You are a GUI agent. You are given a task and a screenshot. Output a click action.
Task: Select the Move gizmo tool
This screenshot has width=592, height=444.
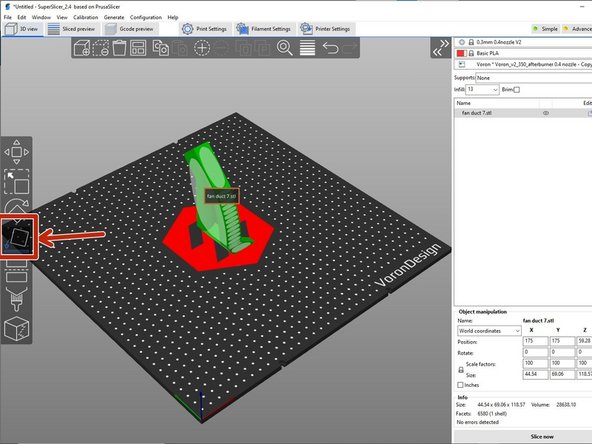(16, 152)
